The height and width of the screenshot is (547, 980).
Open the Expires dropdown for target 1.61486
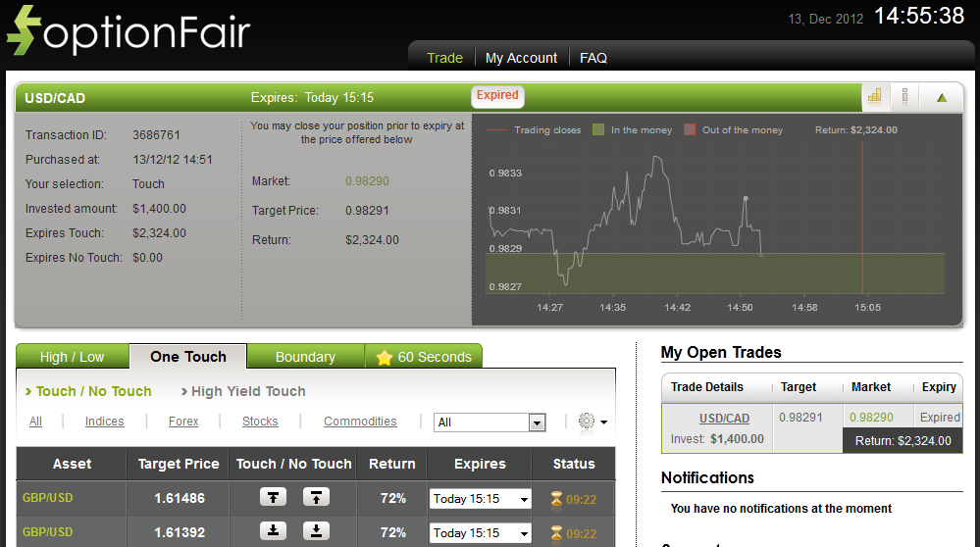click(480, 499)
